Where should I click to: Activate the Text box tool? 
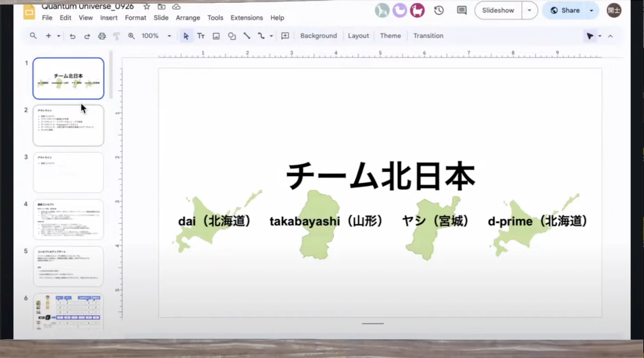coord(201,36)
